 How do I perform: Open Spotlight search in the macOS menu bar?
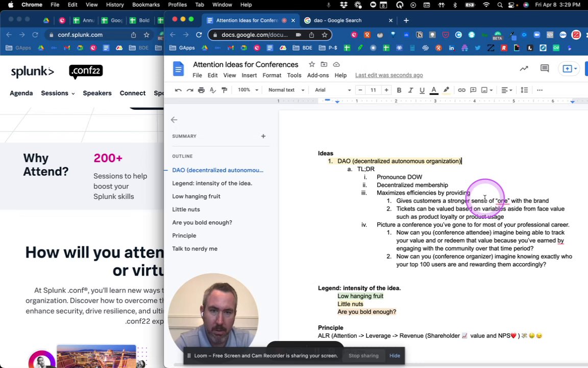500,5
